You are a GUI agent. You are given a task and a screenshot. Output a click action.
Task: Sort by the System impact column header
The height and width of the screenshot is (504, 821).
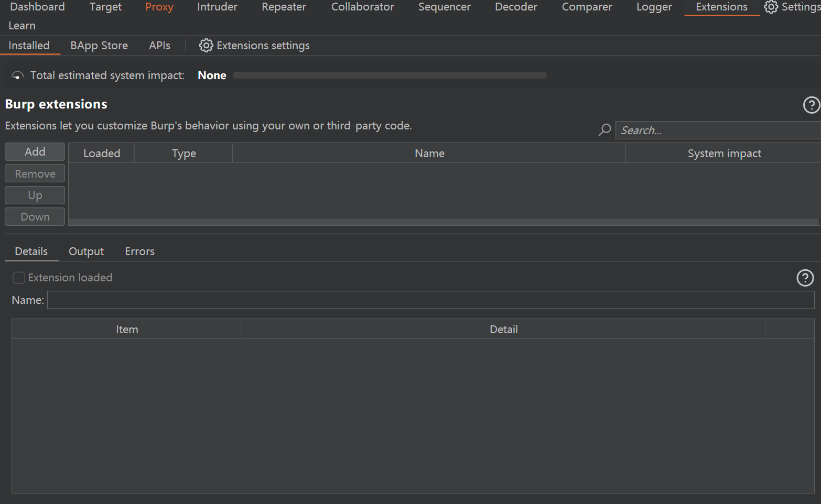[723, 154]
